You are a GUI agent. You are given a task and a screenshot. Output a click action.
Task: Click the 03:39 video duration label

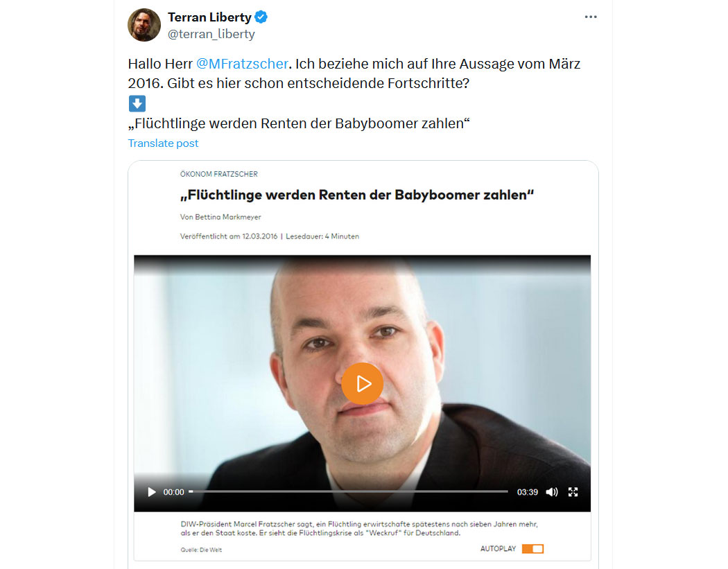pyautogui.click(x=528, y=492)
